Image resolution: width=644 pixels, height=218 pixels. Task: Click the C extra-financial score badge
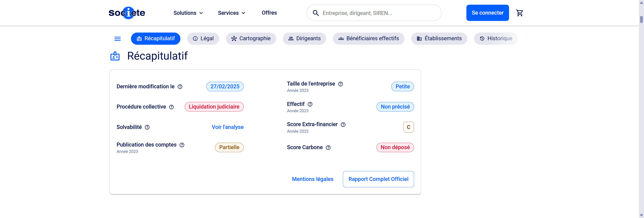409,127
